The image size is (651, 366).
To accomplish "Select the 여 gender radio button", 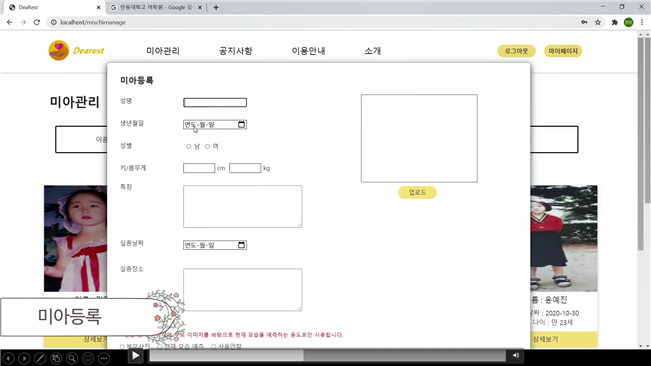I will coord(207,146).
